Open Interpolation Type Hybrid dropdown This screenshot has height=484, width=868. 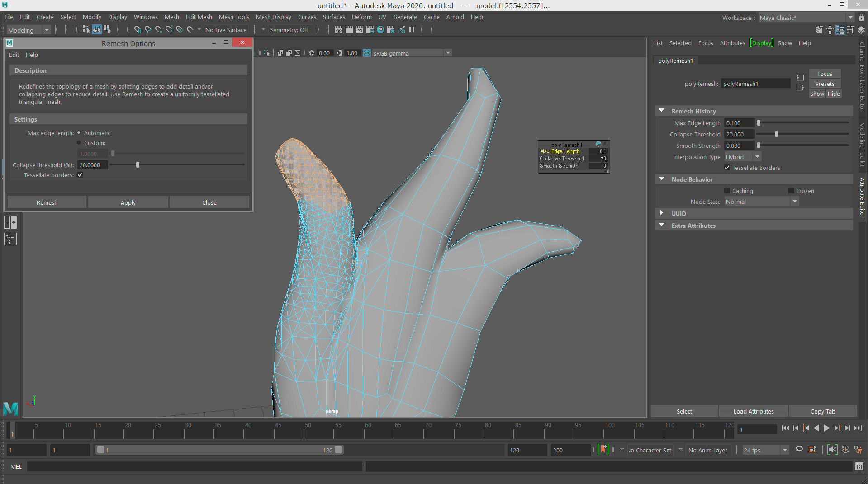click(743, 157)
